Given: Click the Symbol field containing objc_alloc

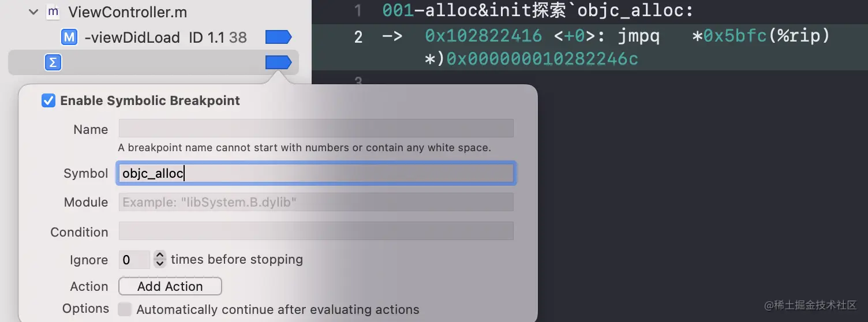Looking at the screenshot, I should (316, 173).
